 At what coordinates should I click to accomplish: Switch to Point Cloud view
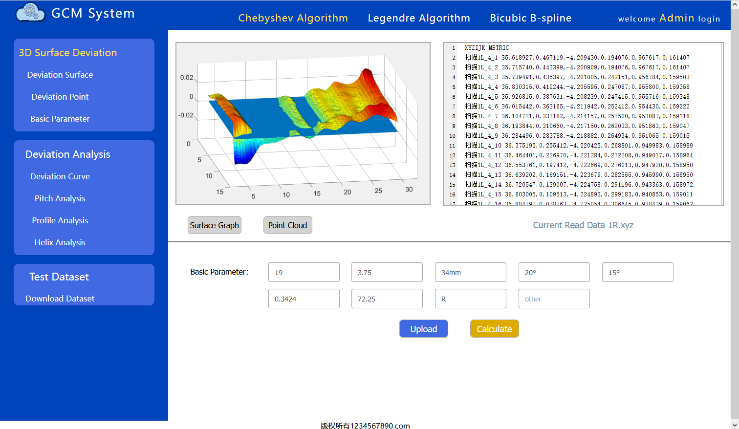pyautogui.click(x=287, y=225)
